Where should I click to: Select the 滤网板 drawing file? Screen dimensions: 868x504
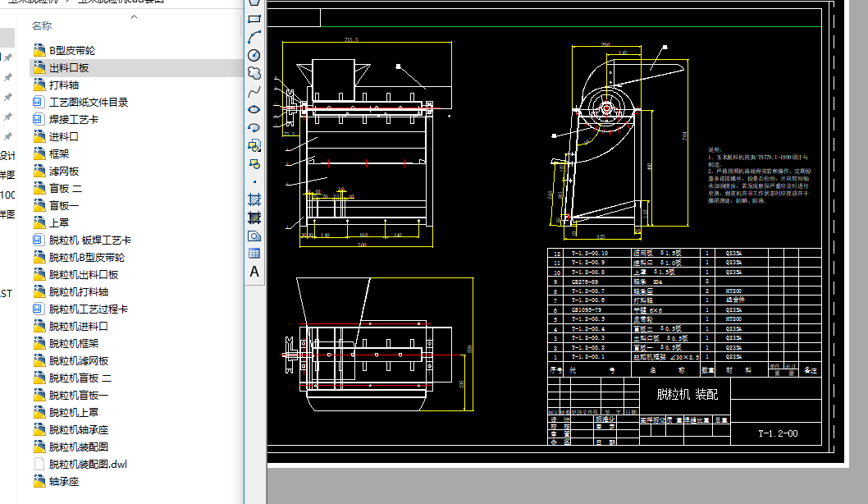tap(64, 171)
